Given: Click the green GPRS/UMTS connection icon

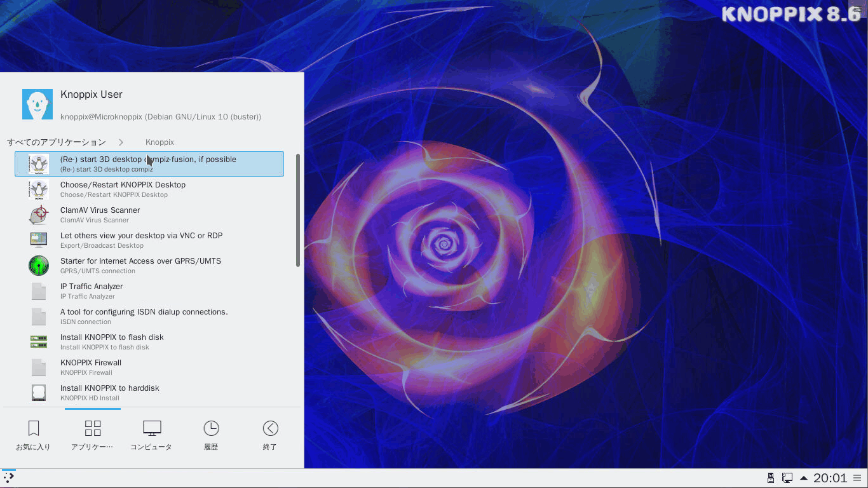Looking at the screenshot, I should point(39,266).
